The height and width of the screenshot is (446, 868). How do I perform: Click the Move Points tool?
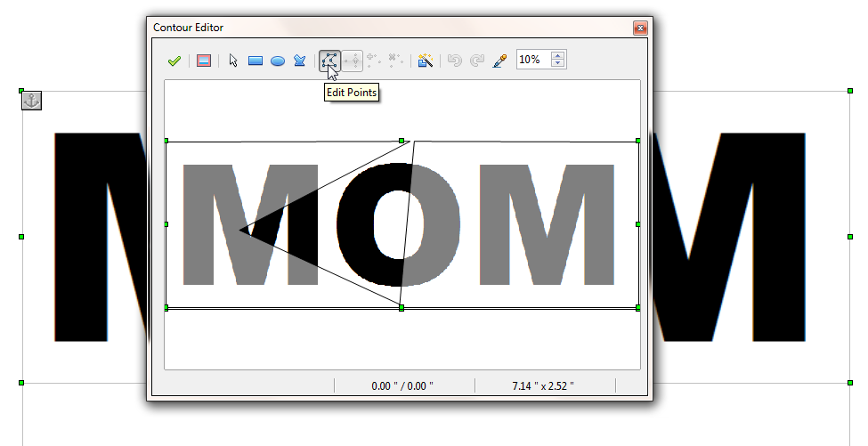point(352,61)
